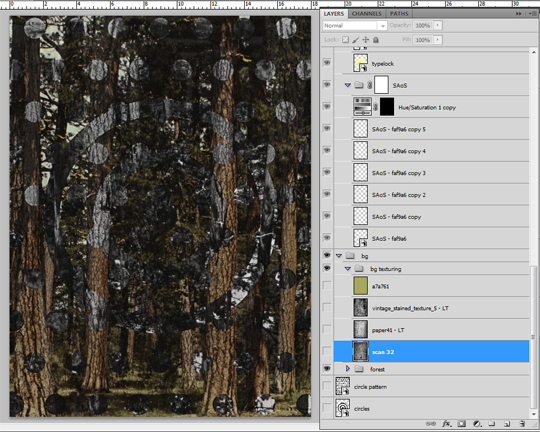
Task: Collapse the panel with double arrows
Action: click(x=519, y=13)
